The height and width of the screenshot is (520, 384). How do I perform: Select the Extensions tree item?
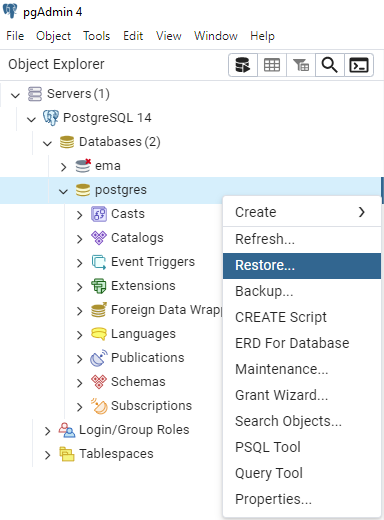pos(143,286)
